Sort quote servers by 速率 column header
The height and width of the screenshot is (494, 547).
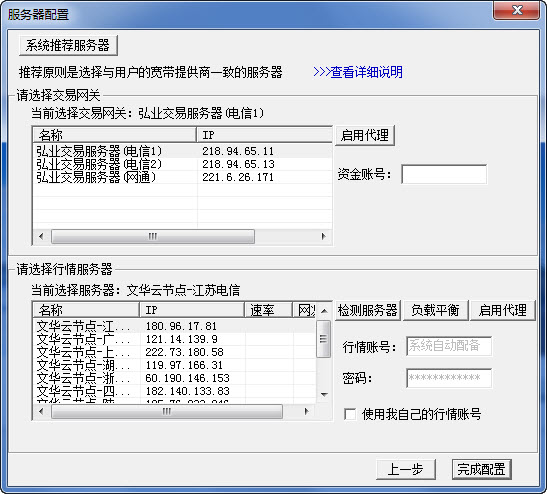click(268, 310)
